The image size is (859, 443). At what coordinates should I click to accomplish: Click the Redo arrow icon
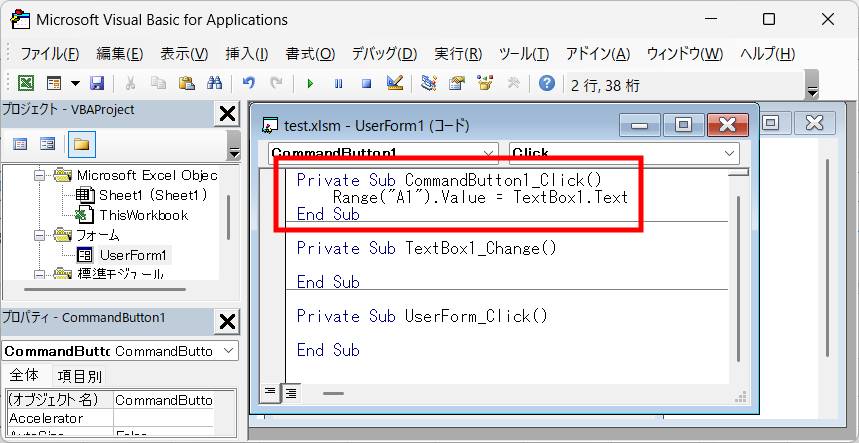click(x=277, y=84)
